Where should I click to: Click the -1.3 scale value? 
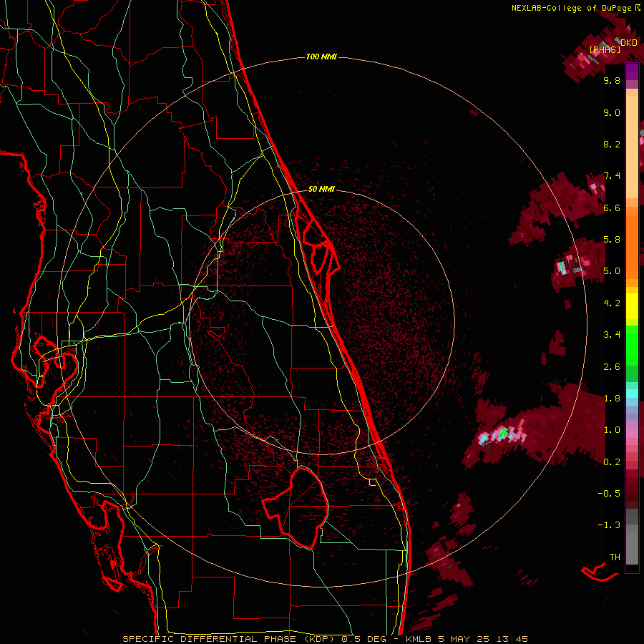pos(609,525)
